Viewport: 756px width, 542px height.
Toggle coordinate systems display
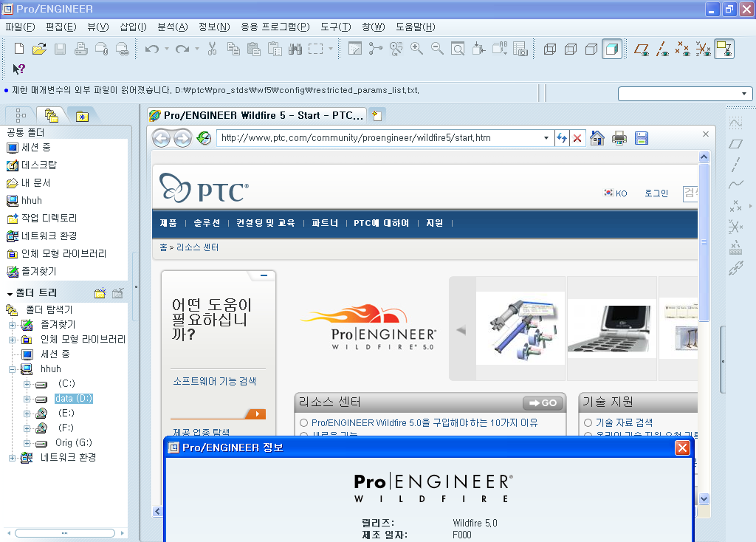coord(704,49)
